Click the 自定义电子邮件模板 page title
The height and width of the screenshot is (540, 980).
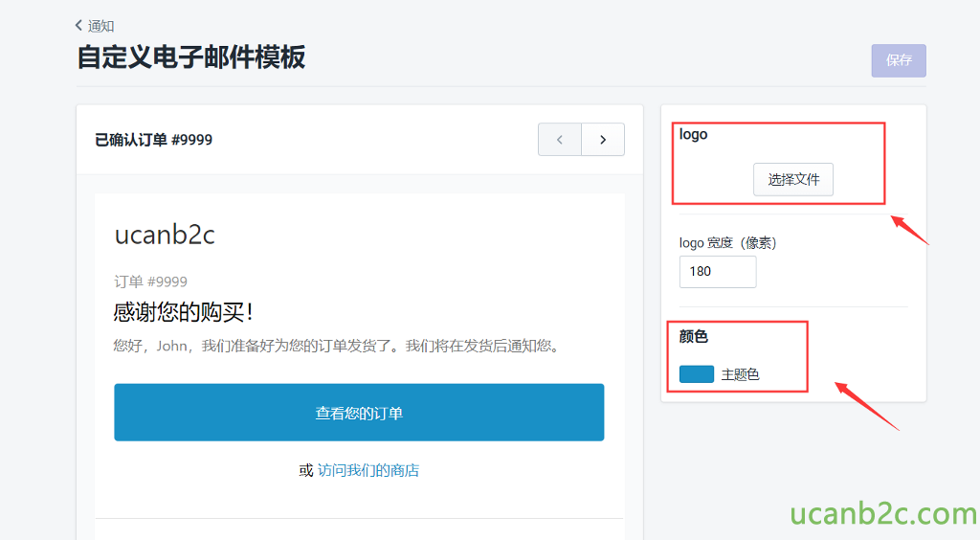tap(191, 56)
